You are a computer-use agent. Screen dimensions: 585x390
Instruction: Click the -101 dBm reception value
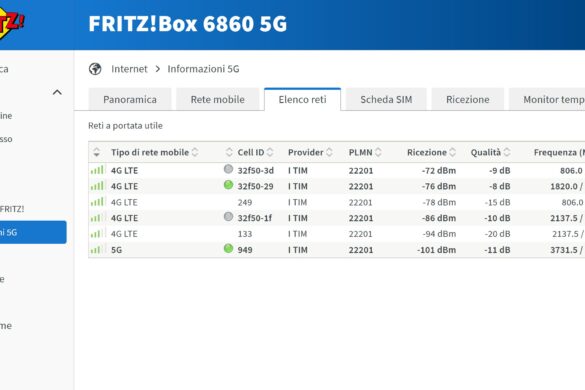click(x=437, y=250)
